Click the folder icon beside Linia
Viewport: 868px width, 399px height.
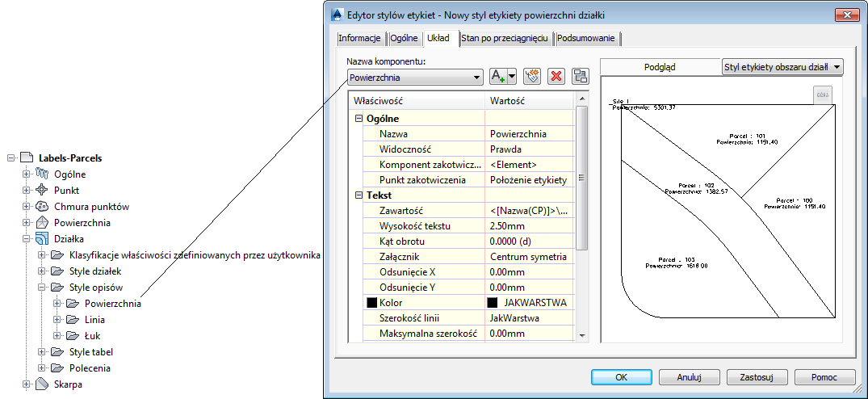click(73, 319)
